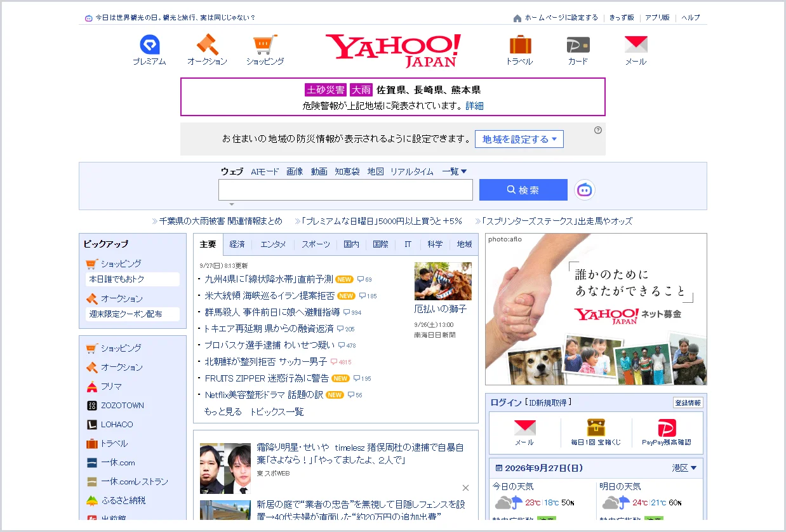Click the home icon for ホームページに設定する

point(517,18)
